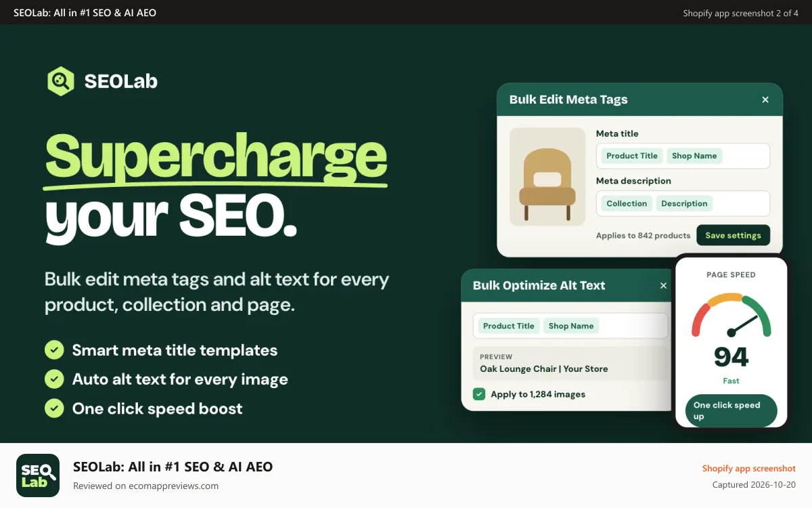The image size is (812, 508).
Task: Click the 'Applies to 842 products' text
Action: click(x=643, y=236)
